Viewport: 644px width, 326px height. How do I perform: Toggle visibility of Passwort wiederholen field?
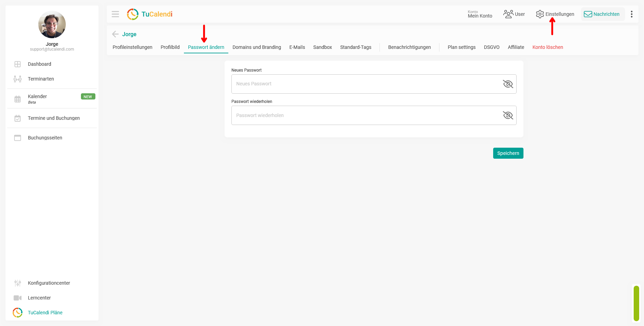(508, 115)
